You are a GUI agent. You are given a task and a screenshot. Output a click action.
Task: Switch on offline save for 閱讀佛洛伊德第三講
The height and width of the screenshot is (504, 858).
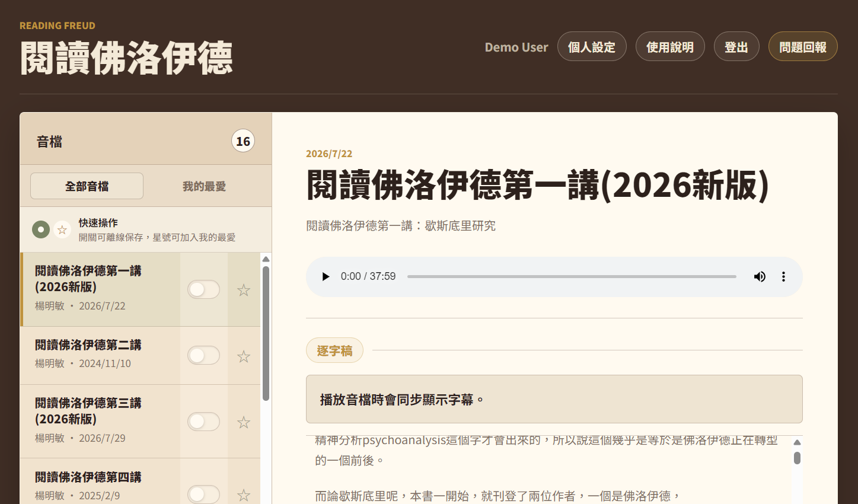204,422
